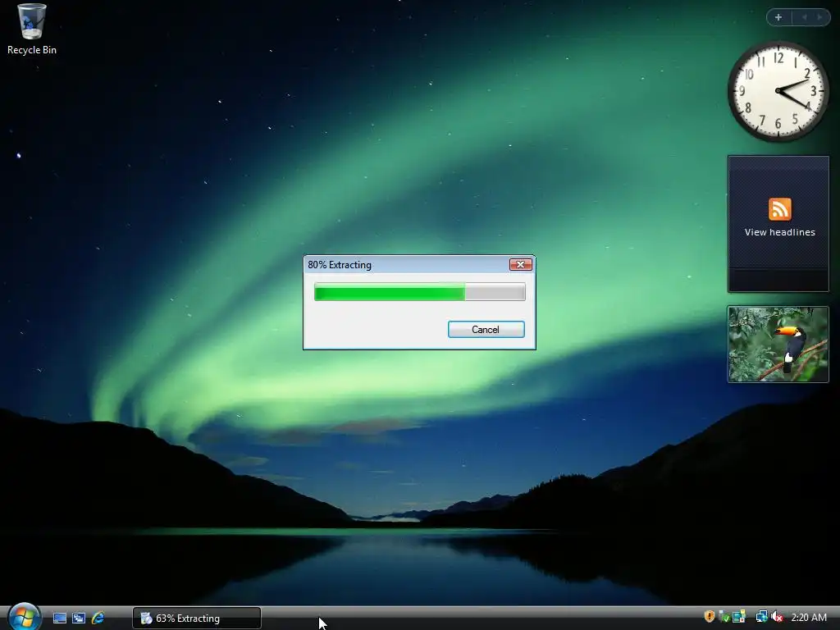Click the 2:20 AM taskbar clock
The image size is (840, 630).
click(809, 617)
